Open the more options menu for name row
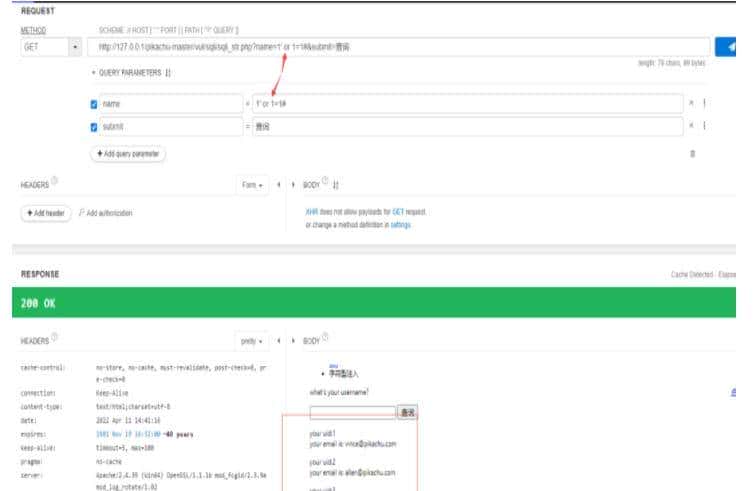 click(704, 103)
